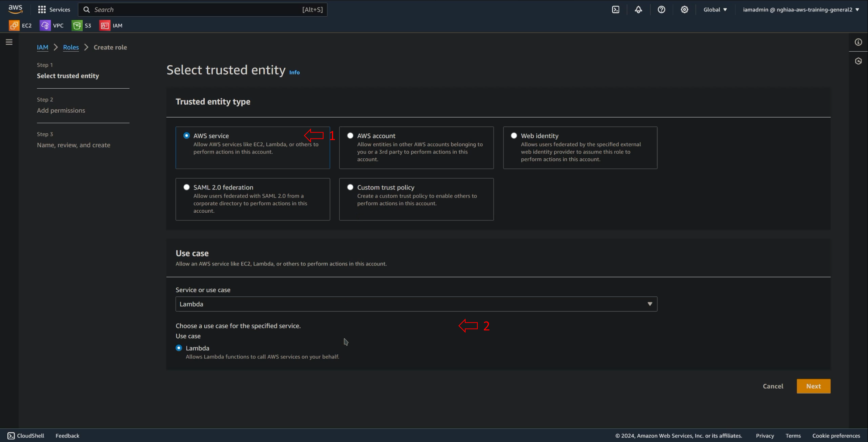Screen dimensions: 868x442
Task: Open settings gear icon
Action: pyautogui.click(x=684, y=10)
